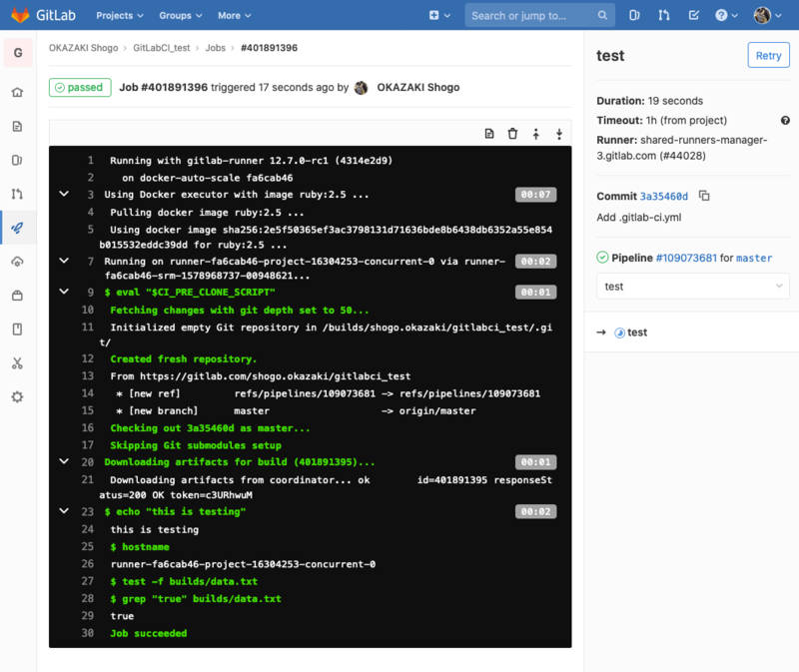Screen dimensions: 799x672
Task: Jump to top of job log
Action: point(535,134)
